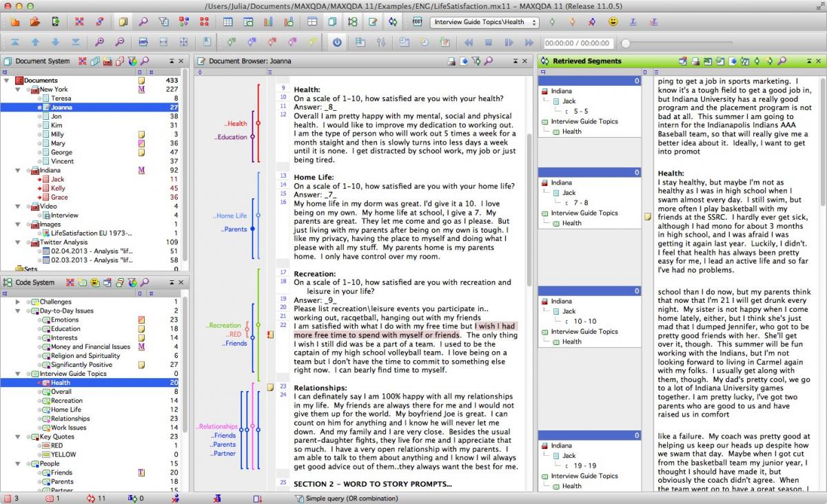Click the users icon in status bar

tap(176, 498)
